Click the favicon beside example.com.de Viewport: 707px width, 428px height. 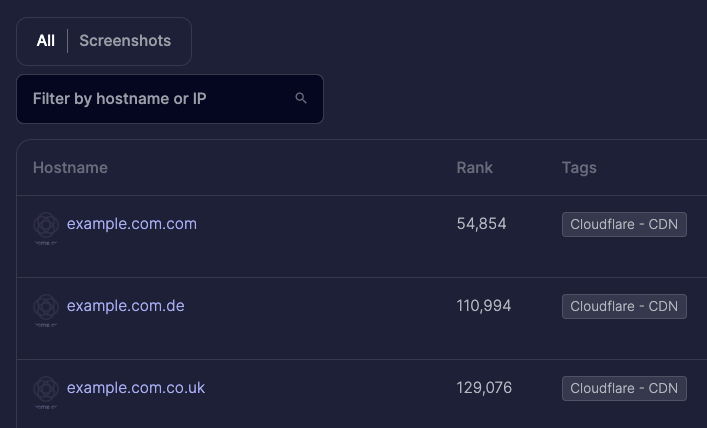[x=46, y=310]
